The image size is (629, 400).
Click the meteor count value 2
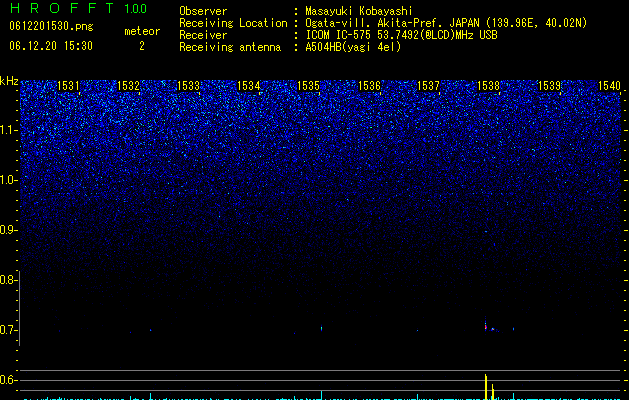point(142,46)
